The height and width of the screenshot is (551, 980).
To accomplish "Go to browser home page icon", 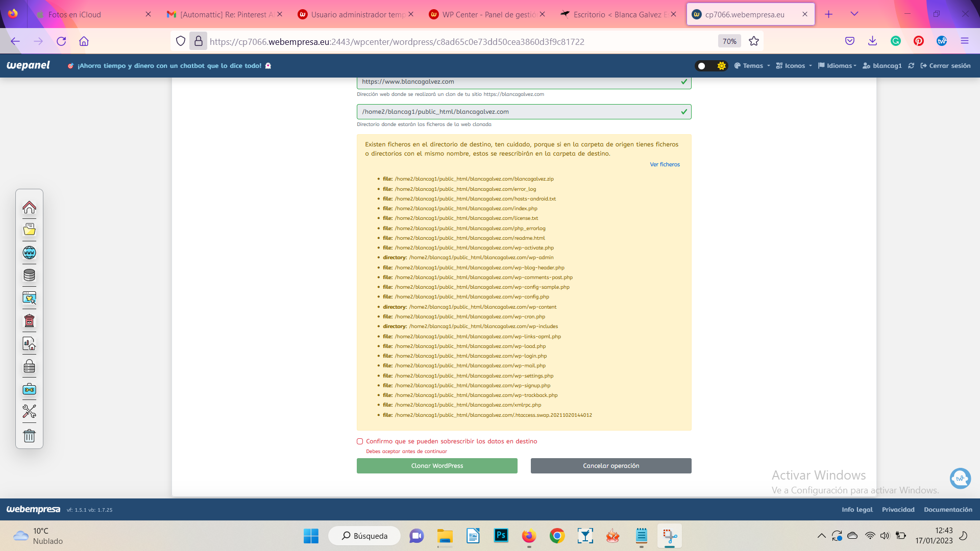I will (x=84, y=41).
